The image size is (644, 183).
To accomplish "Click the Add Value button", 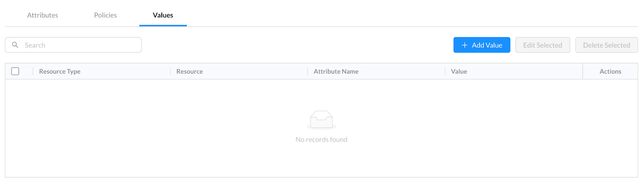I will click(482, 45).
